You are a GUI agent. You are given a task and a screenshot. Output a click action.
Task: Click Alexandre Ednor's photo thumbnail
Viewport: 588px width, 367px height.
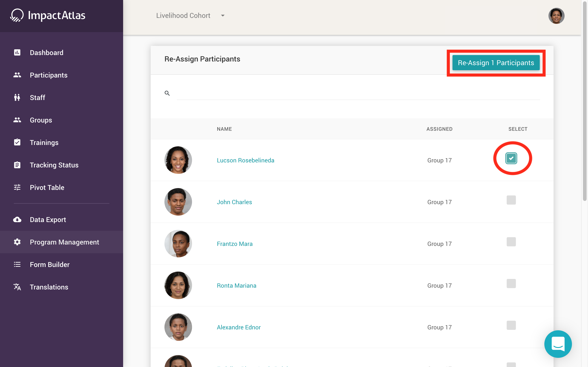click(x=178, y=327)
